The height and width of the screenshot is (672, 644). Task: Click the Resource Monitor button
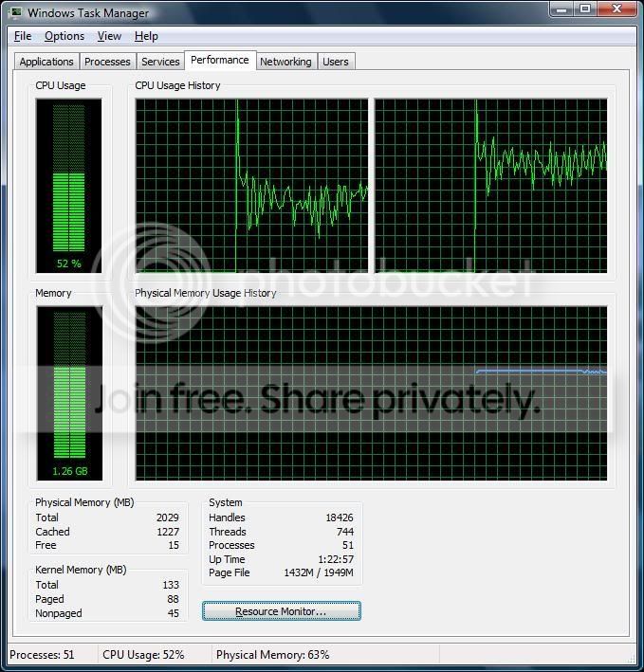coord(282,610)
